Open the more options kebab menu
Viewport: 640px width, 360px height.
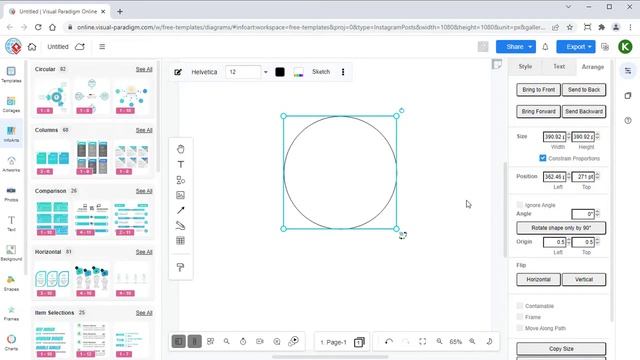click(343, 72)
